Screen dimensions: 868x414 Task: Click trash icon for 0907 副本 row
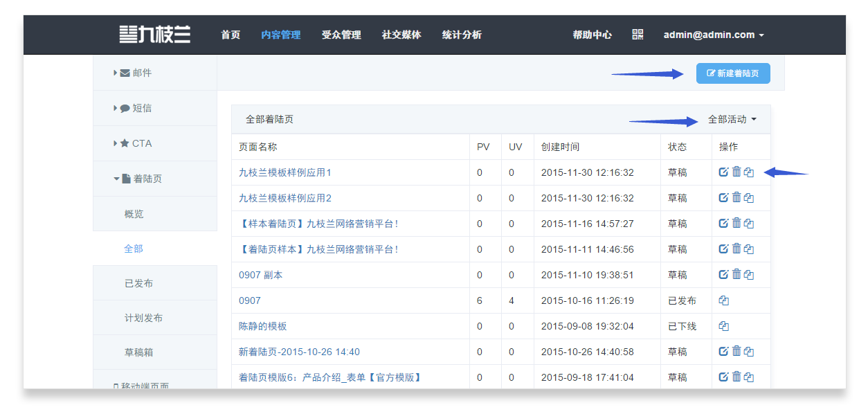click(736, 275)
